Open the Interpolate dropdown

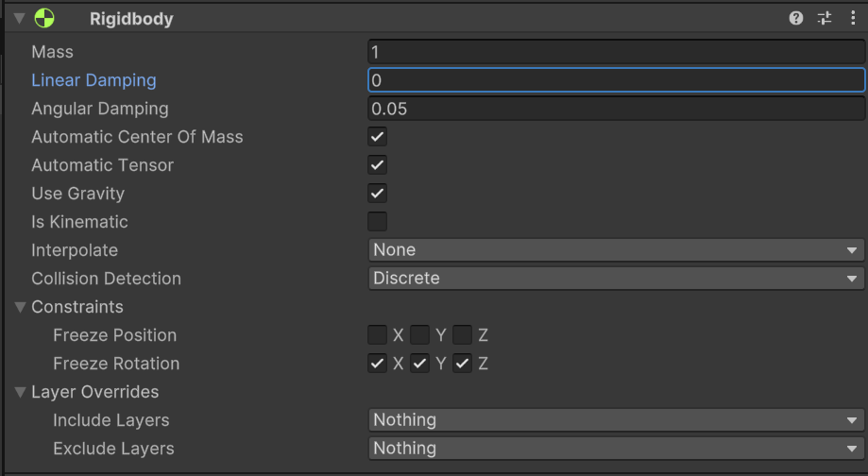615,250
